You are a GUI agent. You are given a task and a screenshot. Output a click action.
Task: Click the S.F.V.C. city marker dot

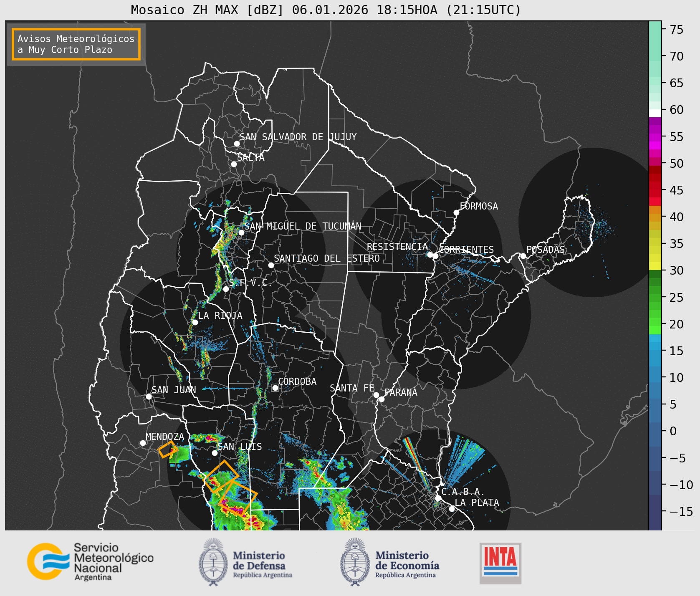(x=226, y=289)
